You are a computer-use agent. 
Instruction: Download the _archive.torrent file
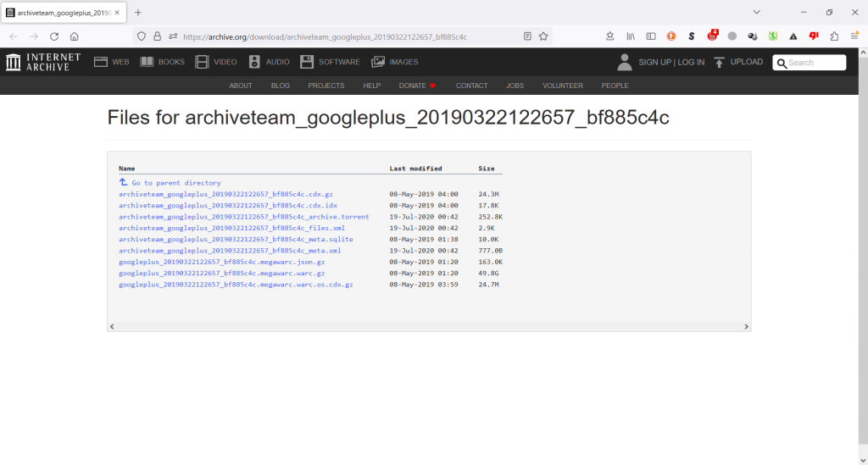pos(243,217)
